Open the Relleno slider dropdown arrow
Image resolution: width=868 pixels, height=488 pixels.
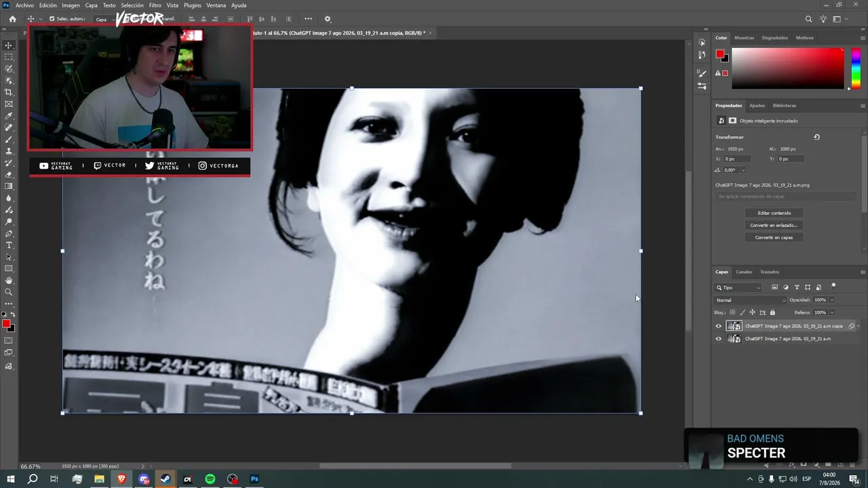[x=832, y=312]
